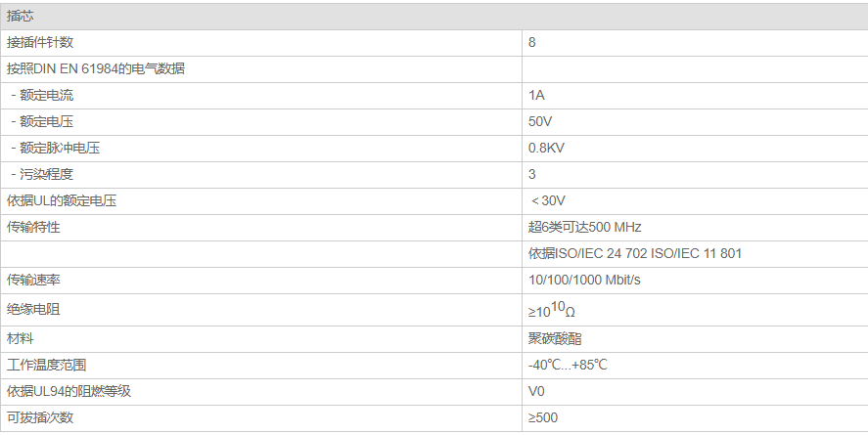This screenshot has width=868, height=435.
Task: Click the 插芯 table header row
Action: [x=434, y=16]
